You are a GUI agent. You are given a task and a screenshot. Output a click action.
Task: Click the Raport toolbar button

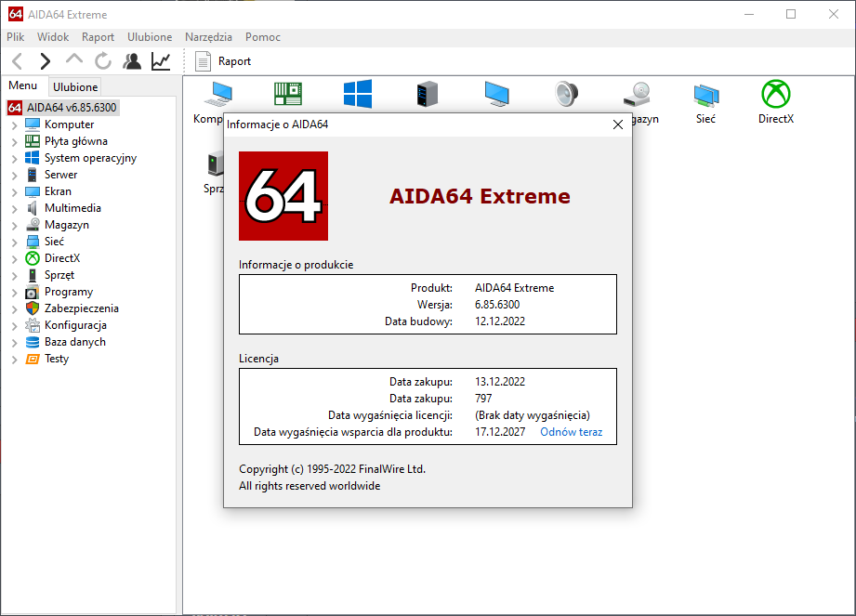[x=223, y=61]
